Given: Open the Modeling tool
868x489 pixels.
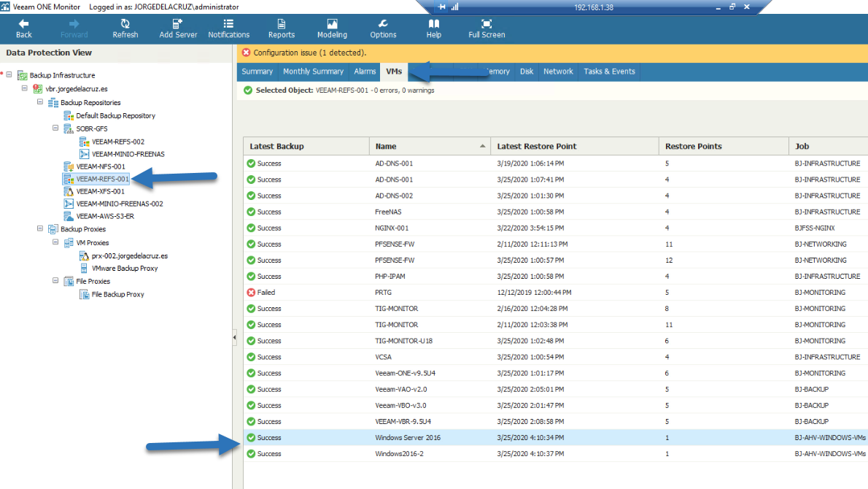Looking at the screenshot, I should 332,28.
